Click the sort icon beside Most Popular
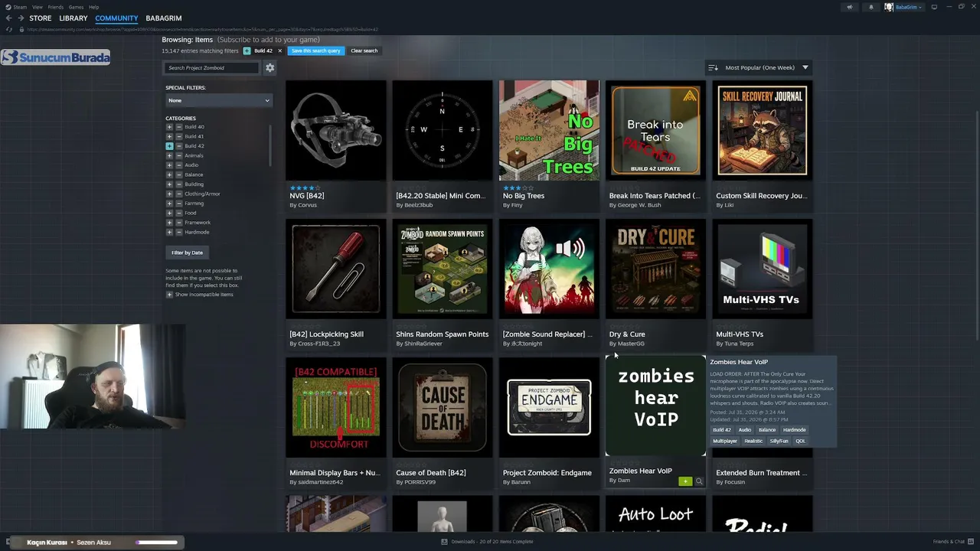Screen dimensions: 980x551 713,67
